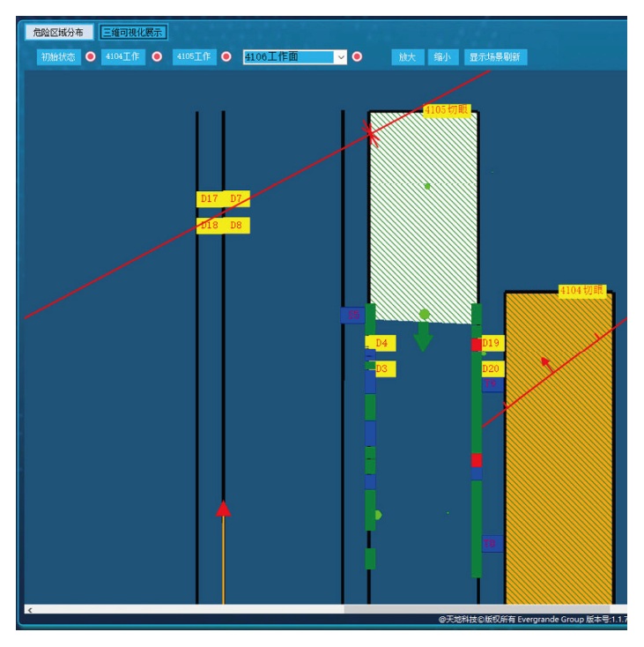Click the 缩小 zoom-out button
This screenshot has width=644, height=647.
click(x=441, y=57)
